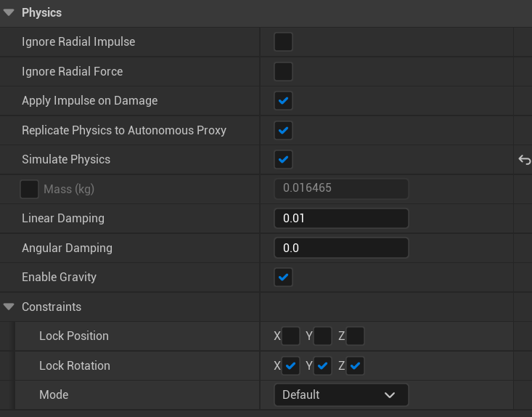Click the Linear Damping value field
The width and height of the screenshot is (532, 417).
(341, 219)
